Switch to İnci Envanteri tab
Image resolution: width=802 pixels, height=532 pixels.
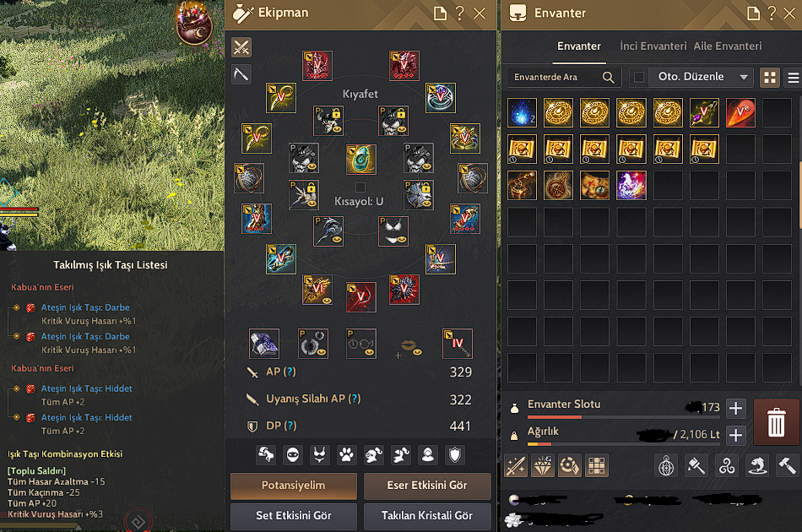point(653,46)
